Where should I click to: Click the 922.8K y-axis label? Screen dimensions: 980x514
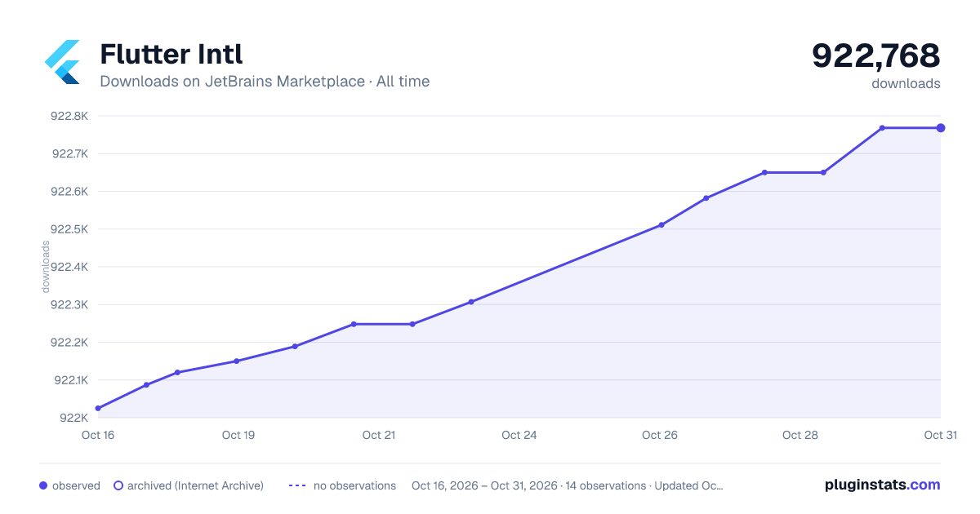(69, 116)
